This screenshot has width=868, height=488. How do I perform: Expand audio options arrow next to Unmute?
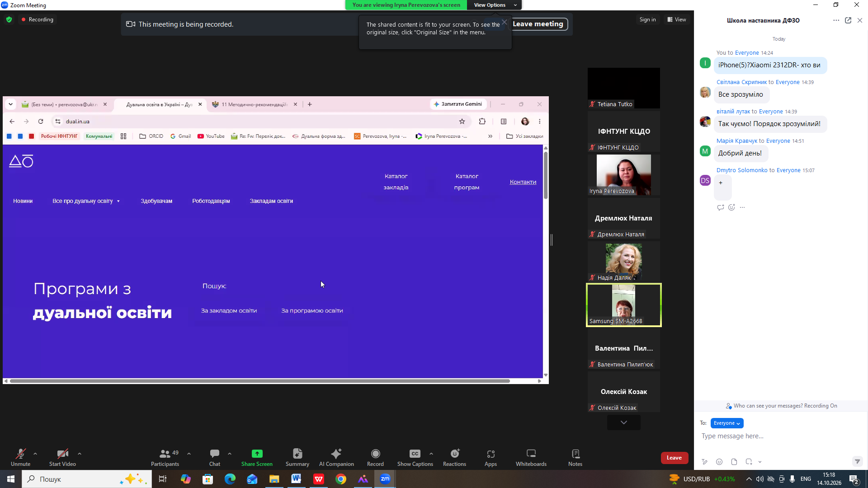pyautogui.click(x=35, y=454)
